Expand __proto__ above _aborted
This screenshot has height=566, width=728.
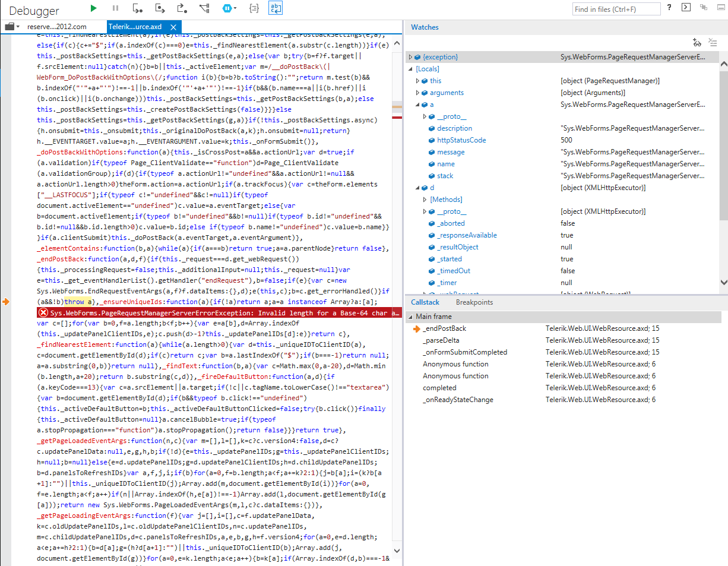[425, 211]
